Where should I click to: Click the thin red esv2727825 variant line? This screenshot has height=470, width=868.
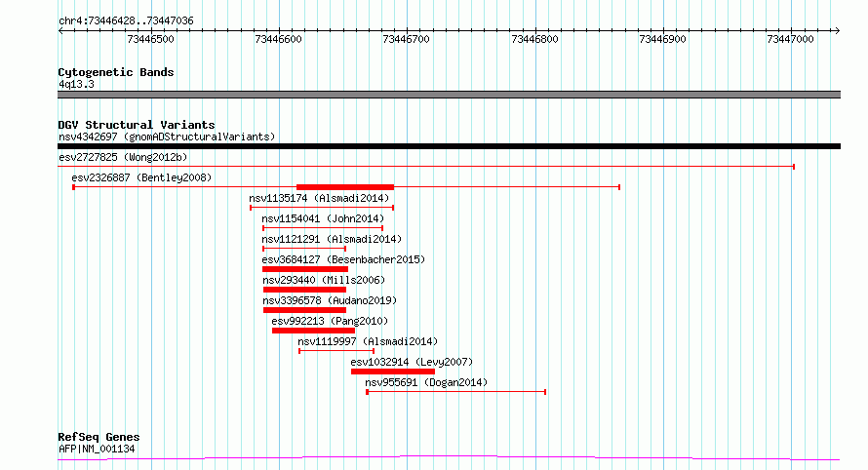426,166
